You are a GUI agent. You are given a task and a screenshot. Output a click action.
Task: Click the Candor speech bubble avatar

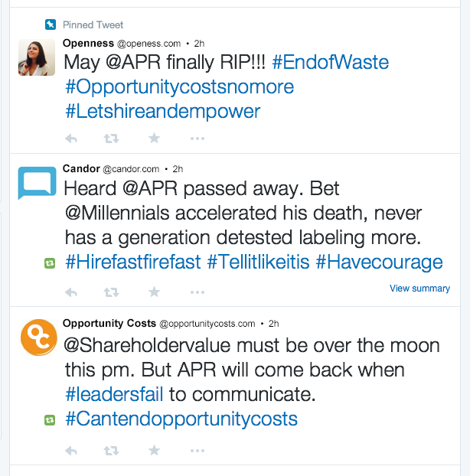(36, 183)
